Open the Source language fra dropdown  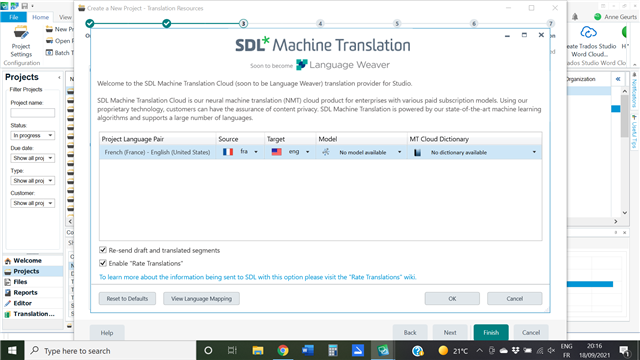point(256,152)
